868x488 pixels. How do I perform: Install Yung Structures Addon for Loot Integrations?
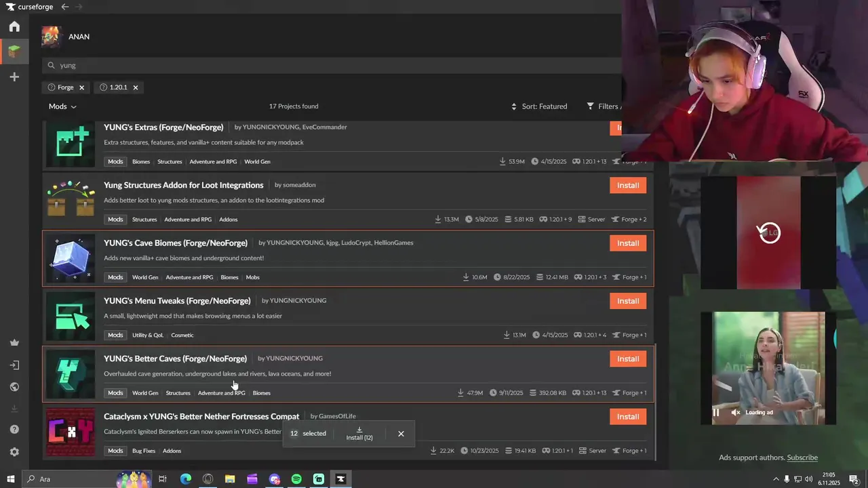coord(628,185)
